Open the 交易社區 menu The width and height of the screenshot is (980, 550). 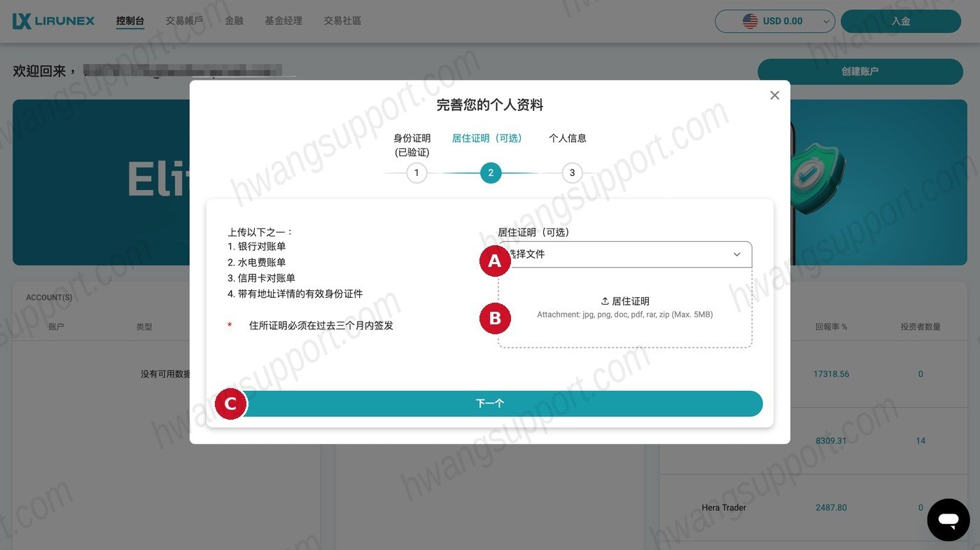pyautogui.click(x=342, y=21)
